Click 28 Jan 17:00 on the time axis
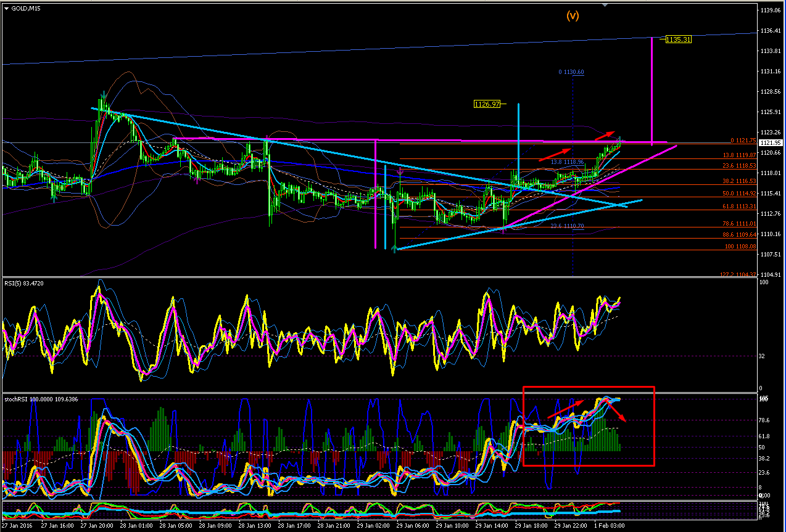The image size is (786, 532). (295, 526)
